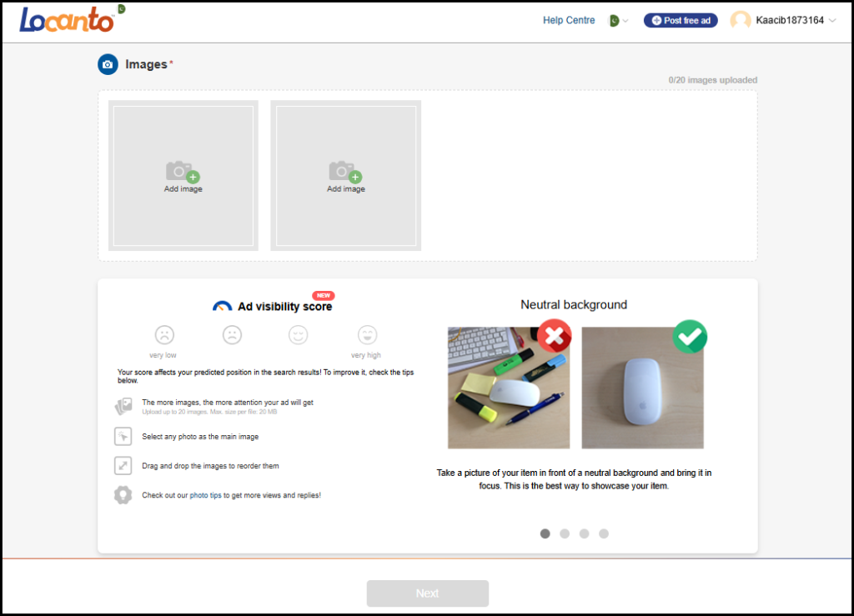Click the first dark carousel navigation dot
Image resolution: width=854 pixels, height=616 pixels.
point(545,533)
